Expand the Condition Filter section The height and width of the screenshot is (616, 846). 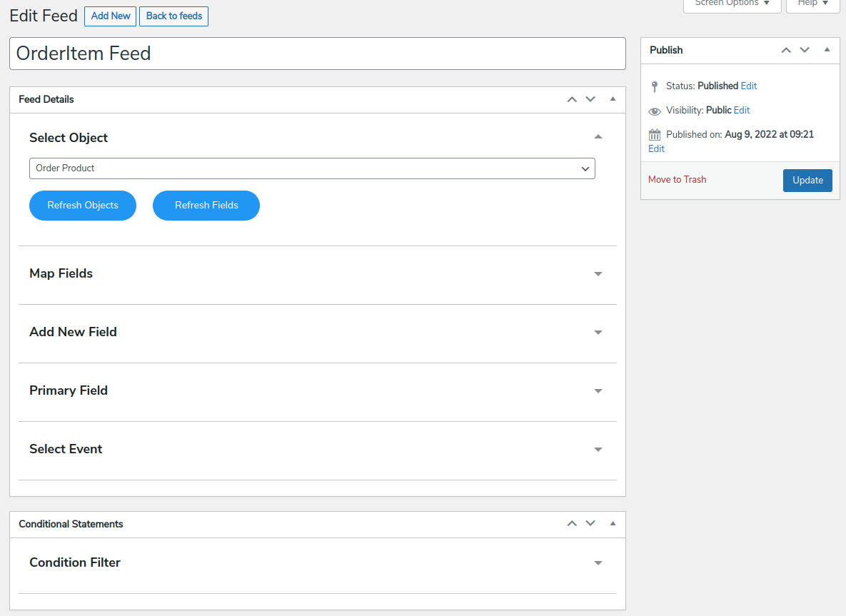tap(598, 562)
